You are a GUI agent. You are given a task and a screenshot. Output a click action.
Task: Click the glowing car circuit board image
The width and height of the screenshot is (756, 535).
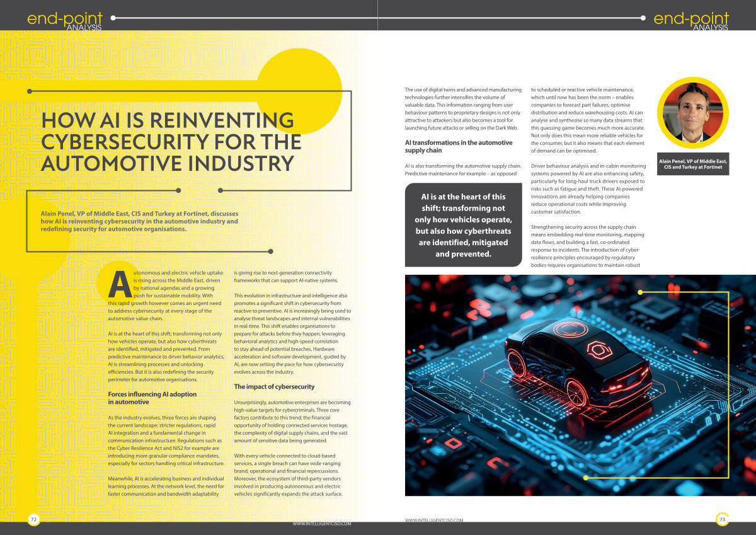click(580, 385)
